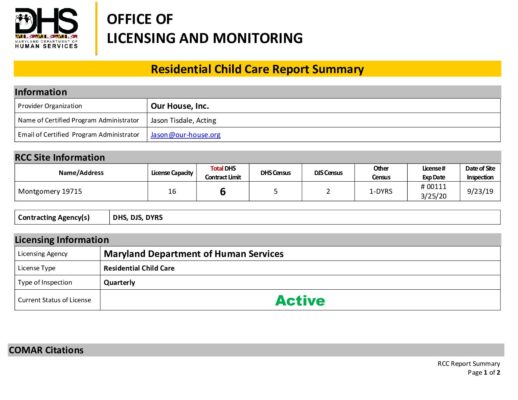Click 'Name of Certified Program Administrator' label
Viewport: 518px width, 400px height.
[78, 120]
